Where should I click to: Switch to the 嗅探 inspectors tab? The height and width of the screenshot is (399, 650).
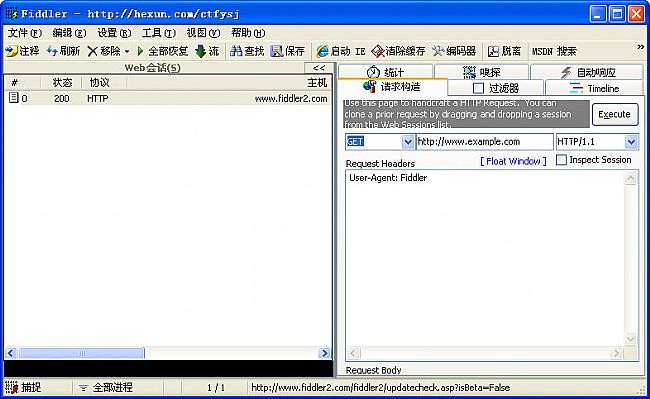[482, 72]
